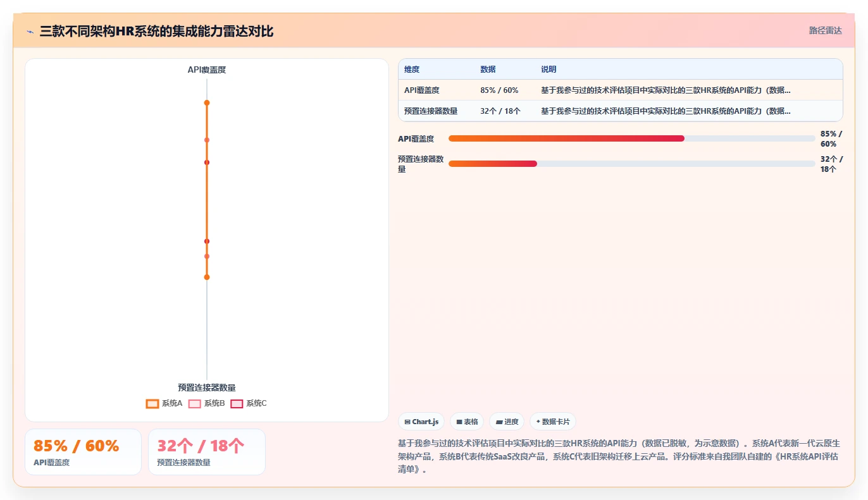Viewport: 868px width, 500px height.
Task: Click the lightning icon beside the title
Action: [30, 32]
